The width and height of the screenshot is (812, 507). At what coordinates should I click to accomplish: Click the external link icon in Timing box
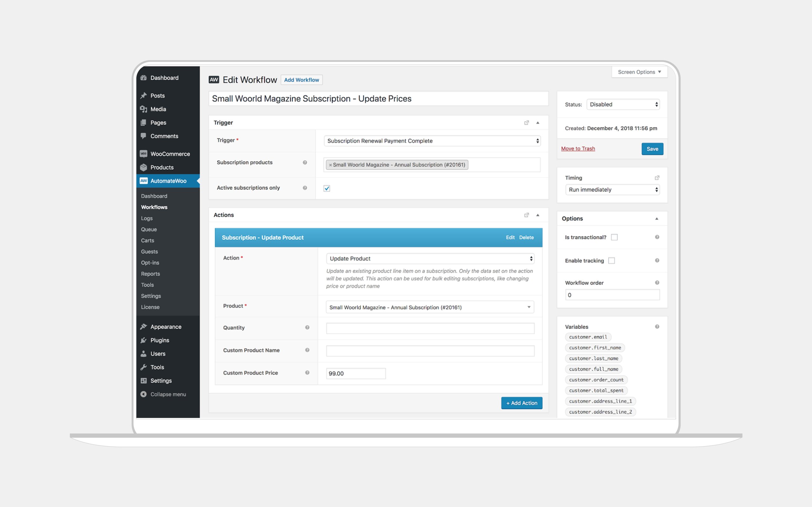(657, 178)
